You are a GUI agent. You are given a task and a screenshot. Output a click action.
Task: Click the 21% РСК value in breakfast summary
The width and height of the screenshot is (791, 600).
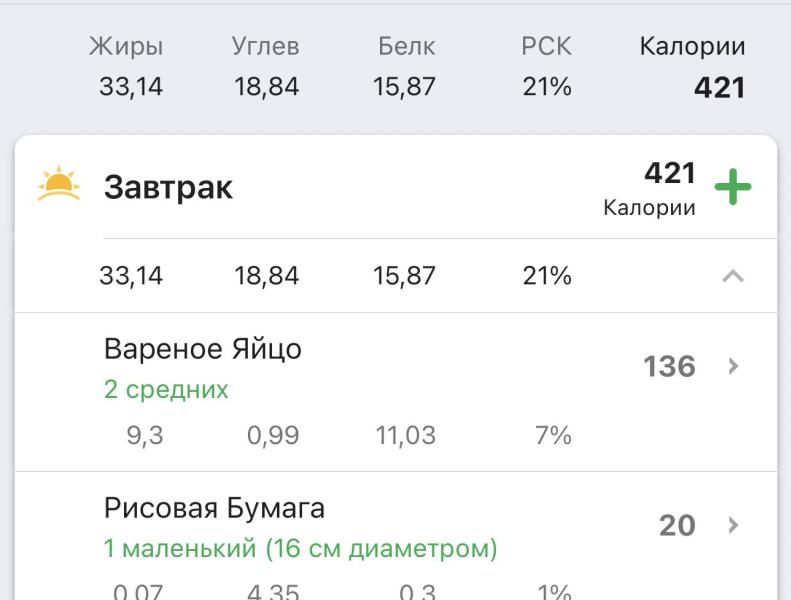546,276
